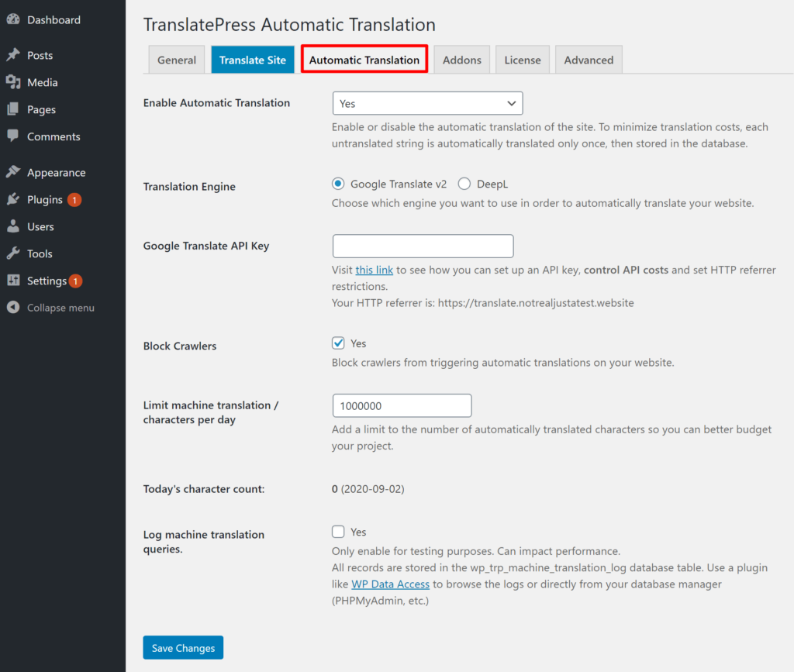This screenshot has width=794, height=672.
Task: Focus the Google Translate API Key field
Action: pos(423,246)
